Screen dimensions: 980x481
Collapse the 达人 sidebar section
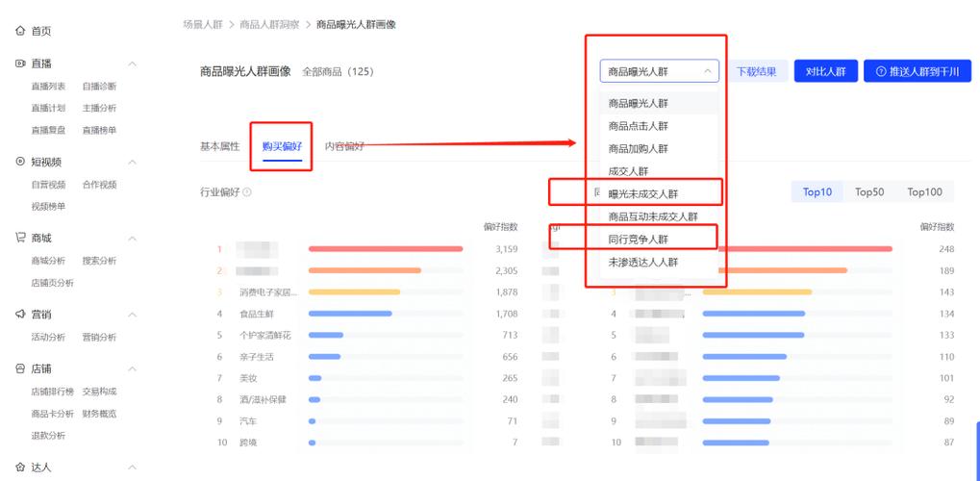click(x=133, y=468)
